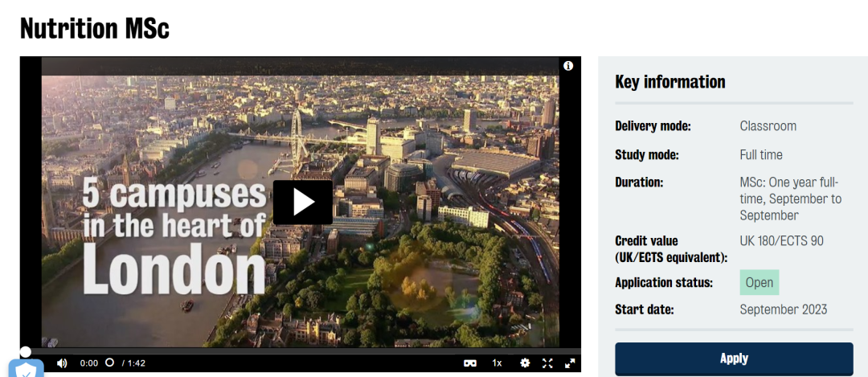
Task: Expand video player with diagonal arrows icon
Action: [x=570, y=363]
